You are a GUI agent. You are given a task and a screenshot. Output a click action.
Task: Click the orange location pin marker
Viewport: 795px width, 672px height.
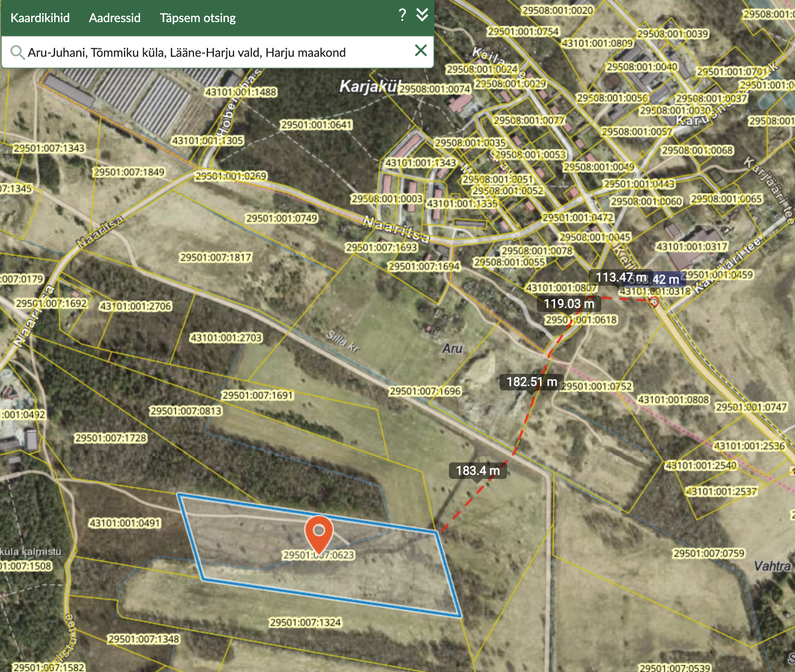click(319, 532)
